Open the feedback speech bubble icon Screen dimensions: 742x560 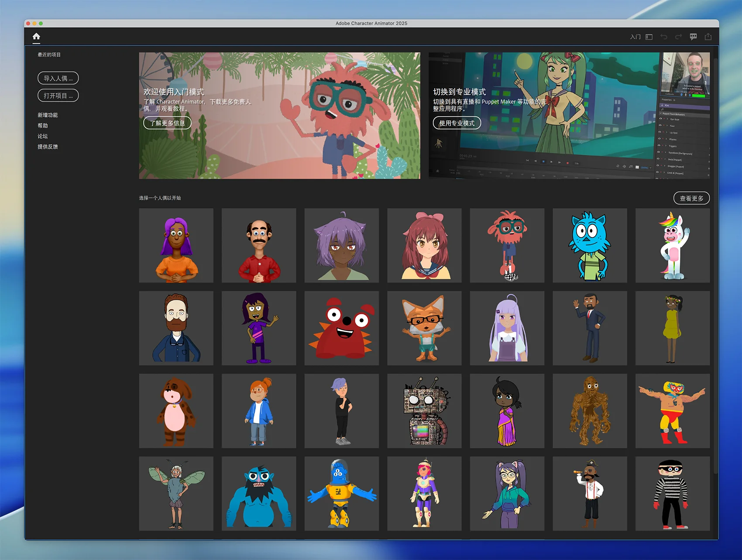point(693,37)
